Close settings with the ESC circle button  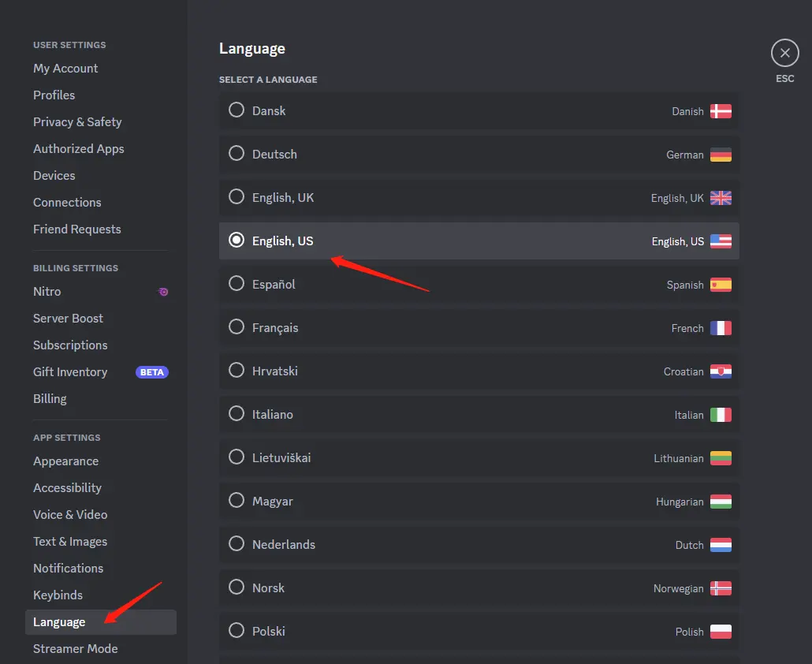784,53
